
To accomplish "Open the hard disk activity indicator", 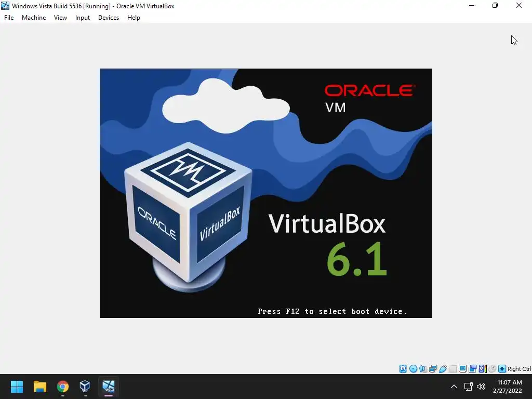I will pos(403,369).
